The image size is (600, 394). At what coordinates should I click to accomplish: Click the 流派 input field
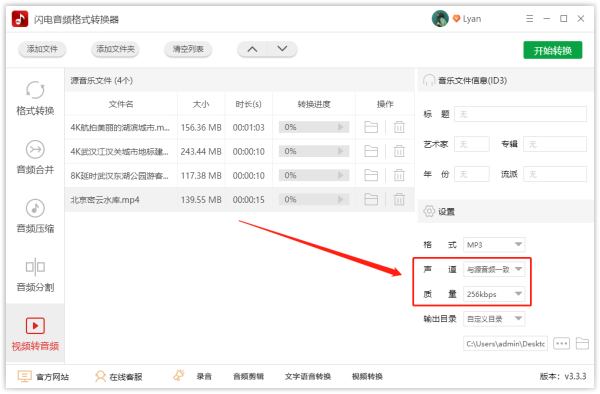555,174
